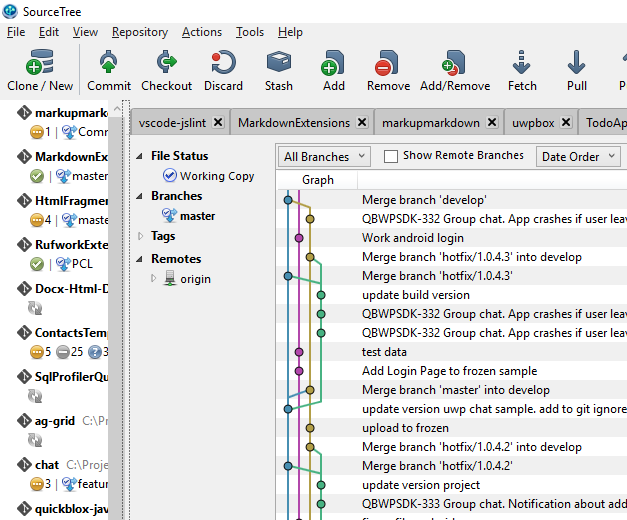Close the vscode-jslint tab
This screenshot has width=627, height=520.
[218, 122]
